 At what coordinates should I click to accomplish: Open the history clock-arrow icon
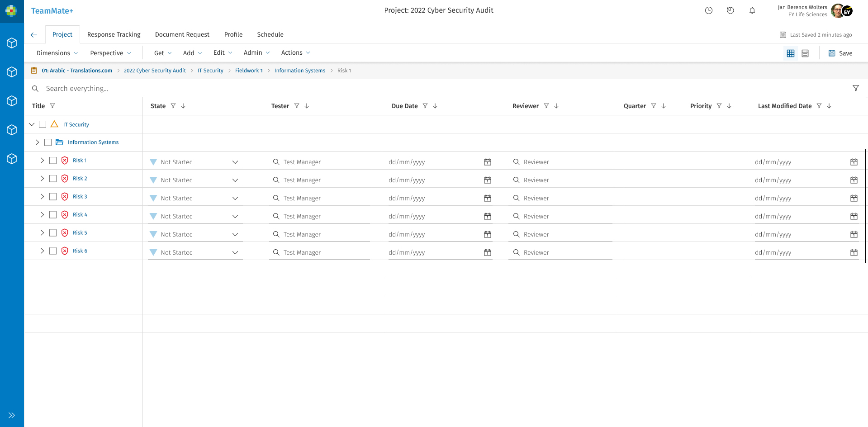click(x=730, y=10)
